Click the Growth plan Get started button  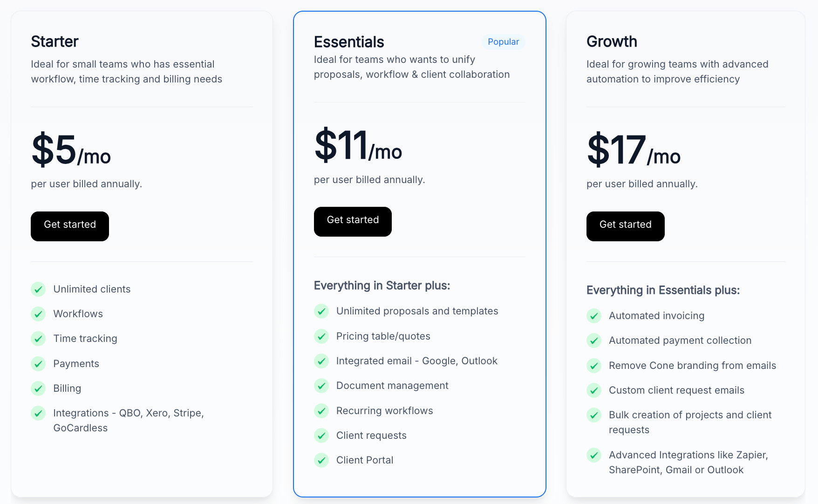click(625, 226)
